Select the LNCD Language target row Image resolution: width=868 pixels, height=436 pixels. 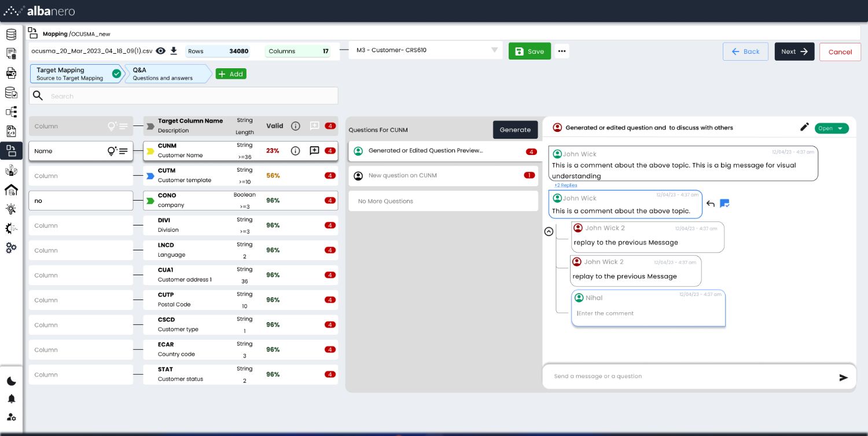click(241, 250)
